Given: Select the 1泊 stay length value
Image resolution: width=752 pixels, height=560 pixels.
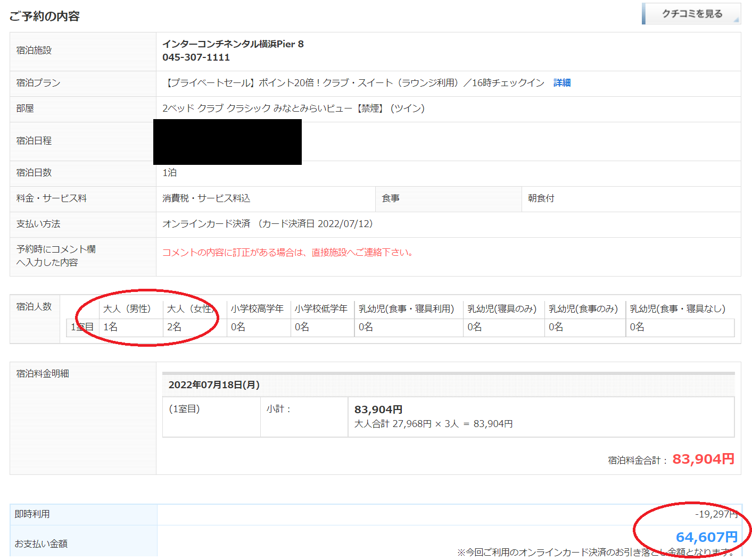Looking at the screenshot, I should (x=170, y=173).
